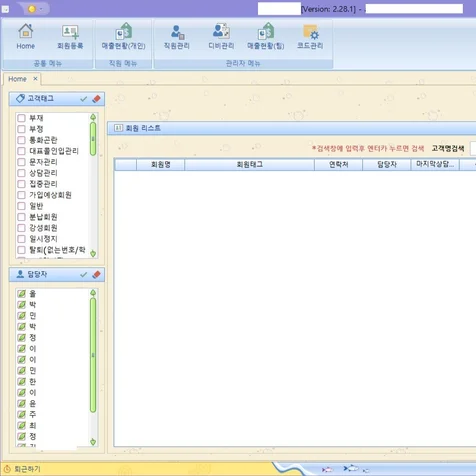Click the 퇴근하기 clock-out button

click(22, 469)
